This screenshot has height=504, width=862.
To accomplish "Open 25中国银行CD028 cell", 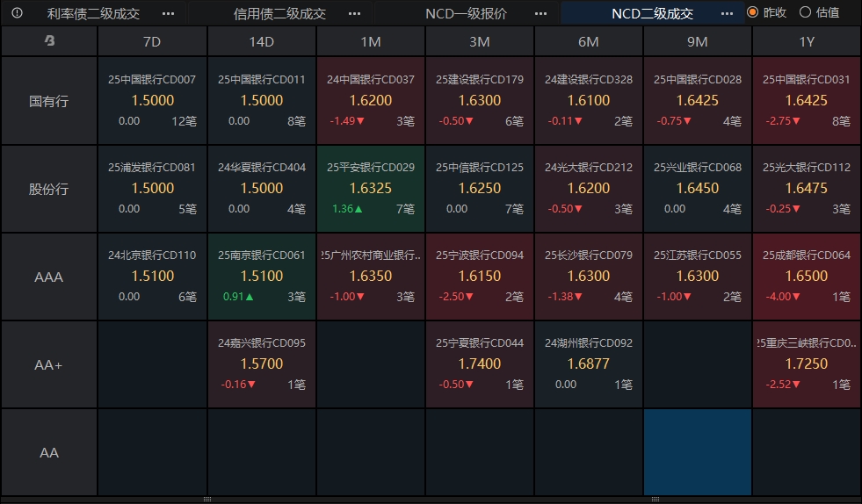I will pyautogui.click(x=697, y=101).
